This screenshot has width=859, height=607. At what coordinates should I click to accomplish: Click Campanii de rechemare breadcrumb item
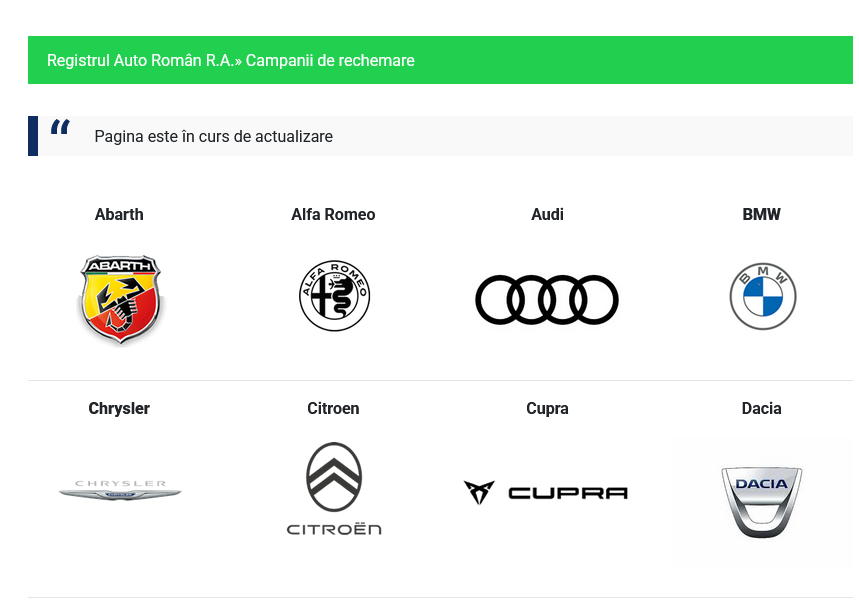(x=330, y=60)
